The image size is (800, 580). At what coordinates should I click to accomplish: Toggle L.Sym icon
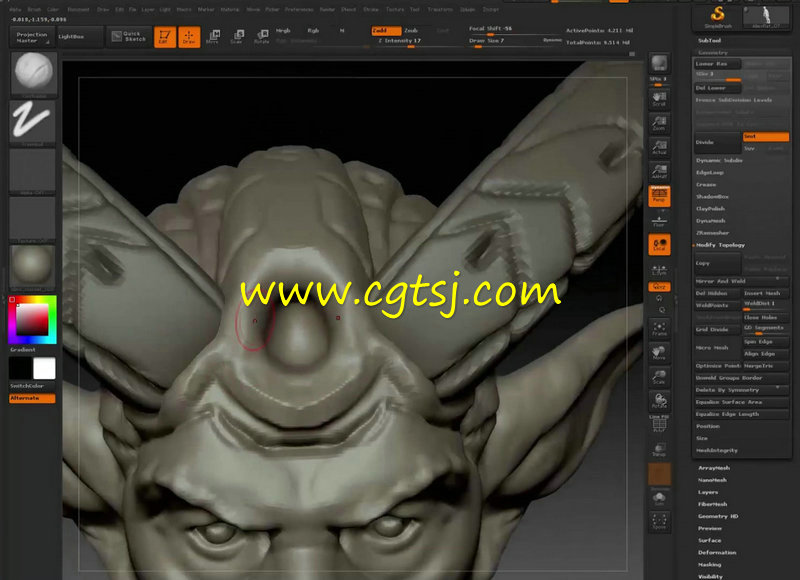[x=659, y=269]
